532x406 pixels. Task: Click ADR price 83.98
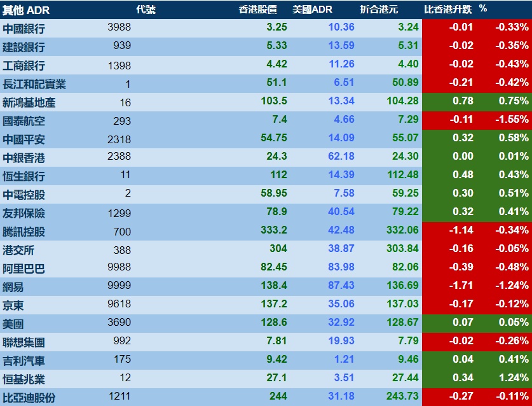(341, 267)
